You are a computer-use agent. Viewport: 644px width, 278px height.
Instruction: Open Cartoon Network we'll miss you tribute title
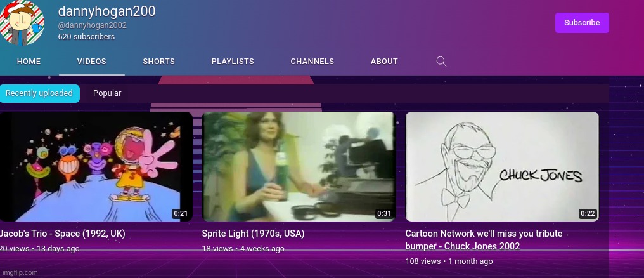coord(484,240)
